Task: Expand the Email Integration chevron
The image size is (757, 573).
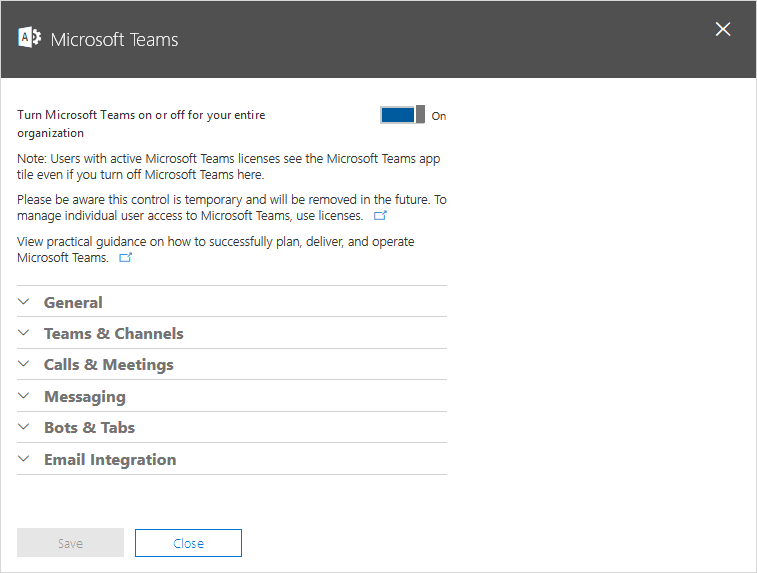Action: pyautogui.click(x=24, y=459)
